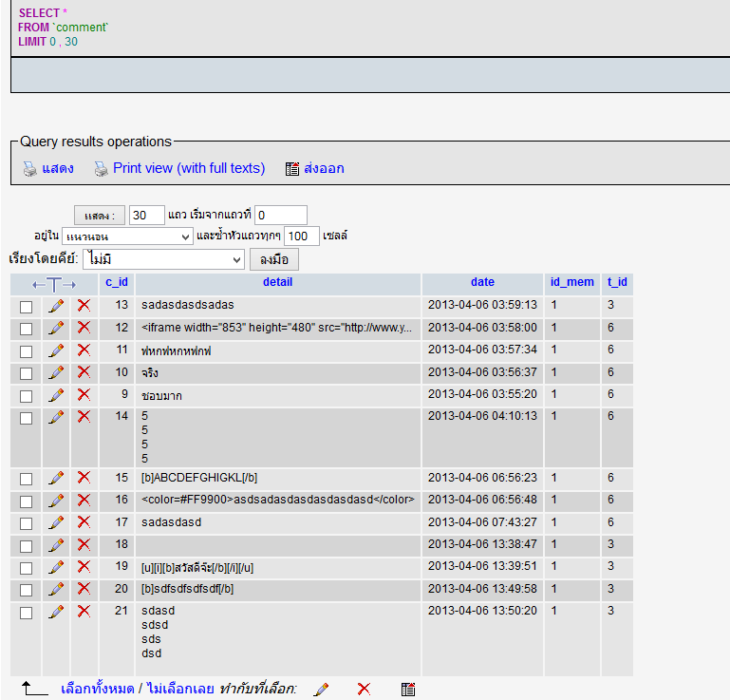Check the box for row c_id 21
The width and height of the screenshot is (730, 700).
click(x=26, y=613)
